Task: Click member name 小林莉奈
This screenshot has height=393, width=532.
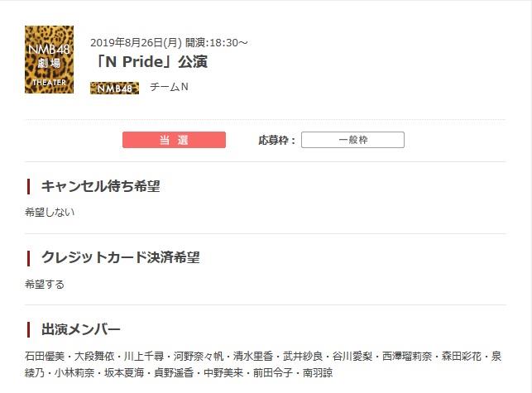Action: pyautogui.click(x=74, y=372)
